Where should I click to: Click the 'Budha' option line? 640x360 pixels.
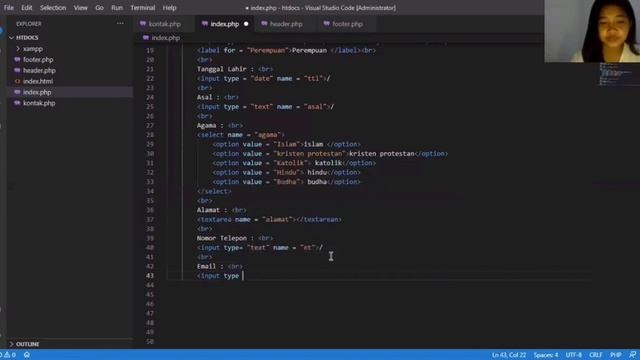pos(286,182)
